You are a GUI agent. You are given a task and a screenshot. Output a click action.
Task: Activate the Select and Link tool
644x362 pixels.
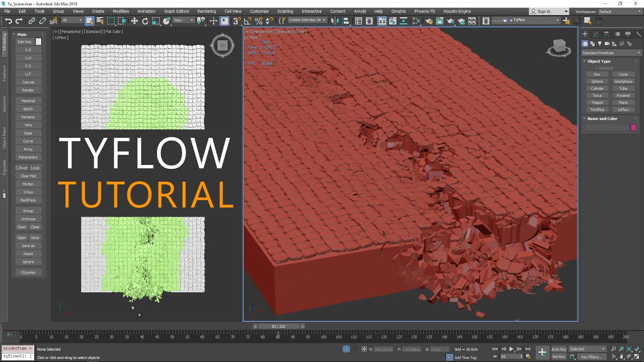point(32,21)
